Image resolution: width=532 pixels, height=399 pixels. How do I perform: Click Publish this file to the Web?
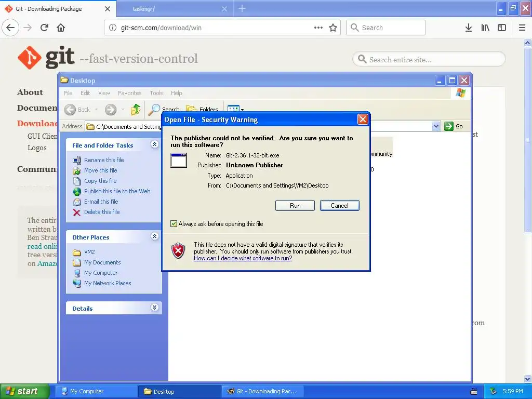pyautogui.click(x=117, y=191)
